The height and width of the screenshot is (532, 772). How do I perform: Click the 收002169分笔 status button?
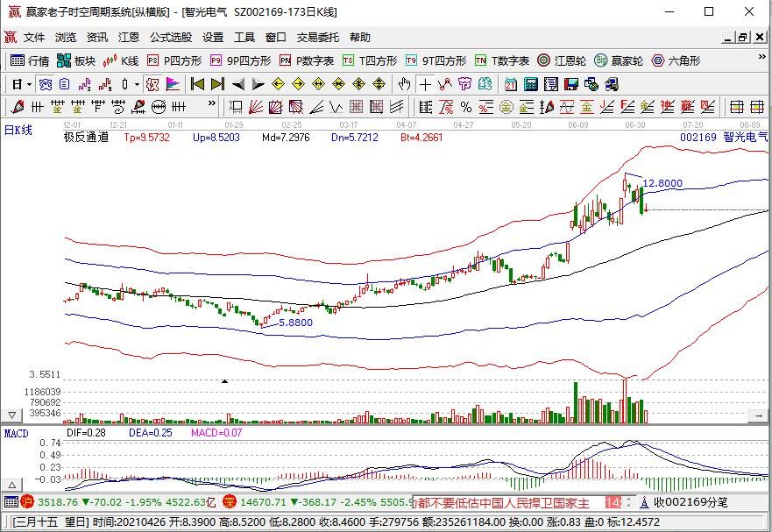click(x=684, y=503)
